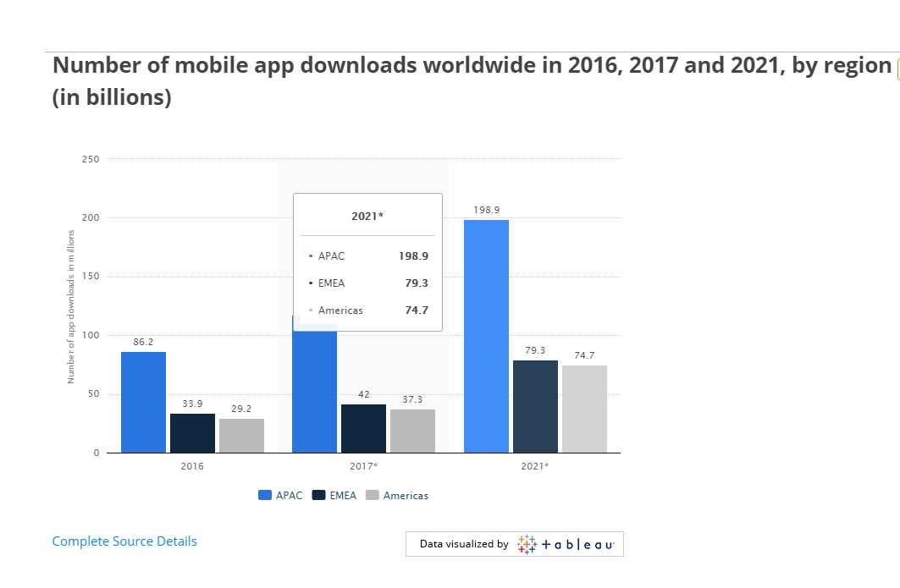Click the bold "79.3" tooltip value
The width and height of the screenshot is (900, 588).
(x=417, y=283)
